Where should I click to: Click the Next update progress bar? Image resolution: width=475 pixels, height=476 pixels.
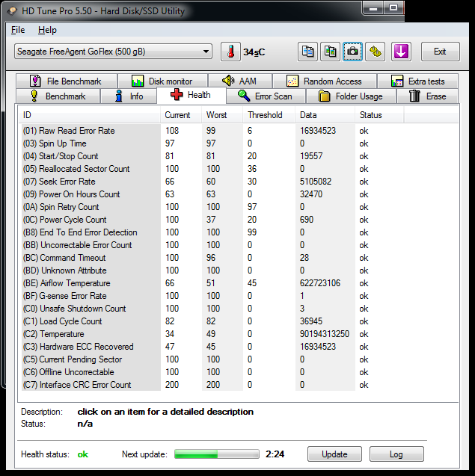[217, 454]
